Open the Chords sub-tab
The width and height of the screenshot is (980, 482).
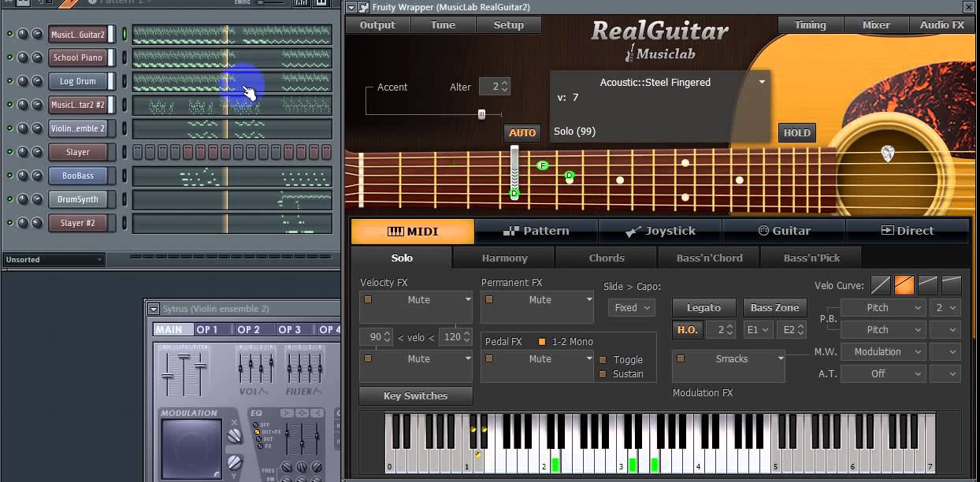pos(606,258)
